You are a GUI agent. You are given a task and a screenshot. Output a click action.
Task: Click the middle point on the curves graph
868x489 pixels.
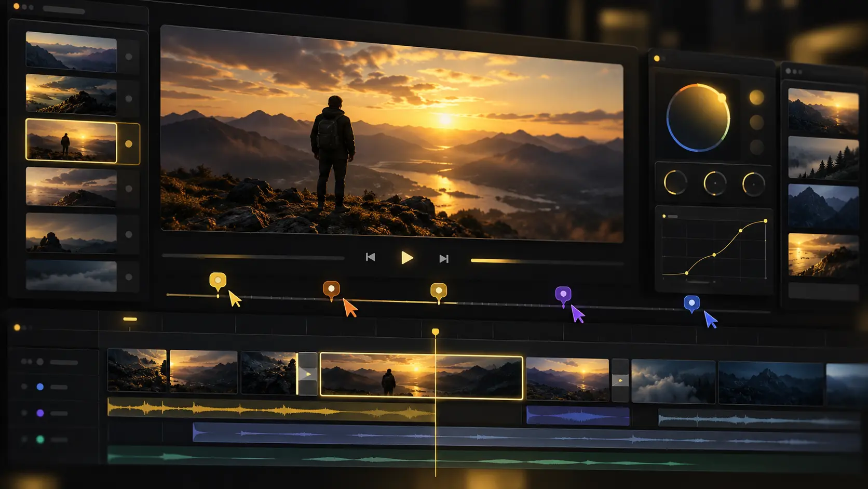coord(714,255)
